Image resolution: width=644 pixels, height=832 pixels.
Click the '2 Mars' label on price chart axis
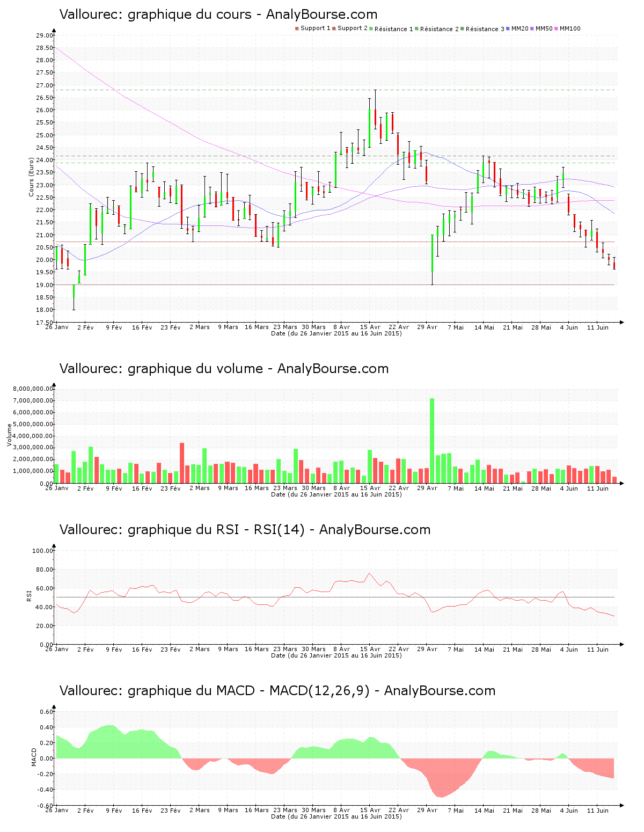point(200,327)
